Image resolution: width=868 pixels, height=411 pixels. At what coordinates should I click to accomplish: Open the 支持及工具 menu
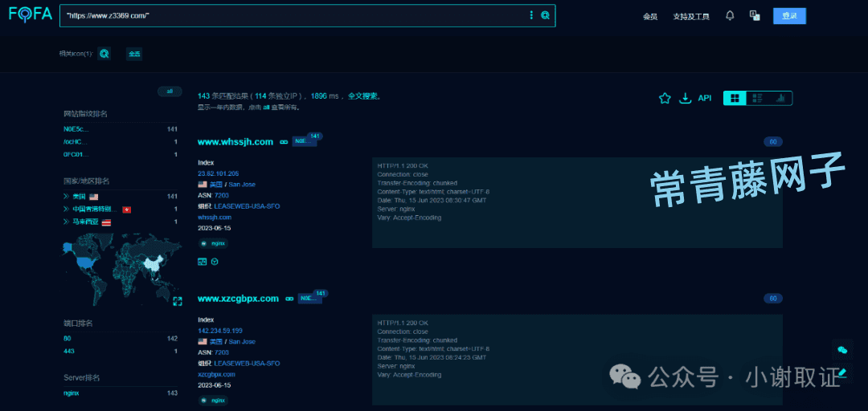point(691,17)
